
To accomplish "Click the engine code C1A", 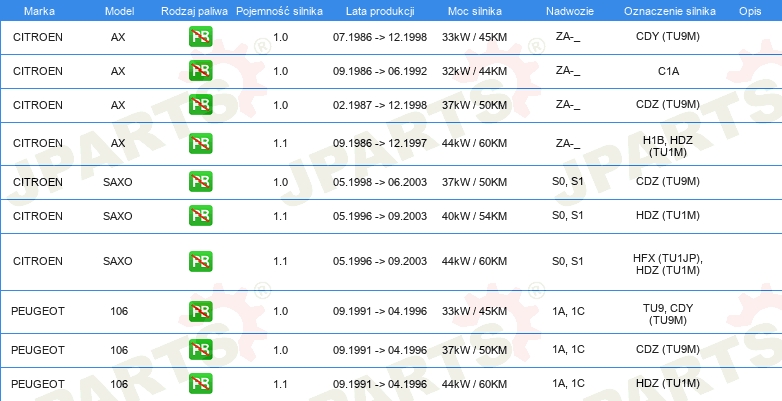I will (x=668, y=71).
